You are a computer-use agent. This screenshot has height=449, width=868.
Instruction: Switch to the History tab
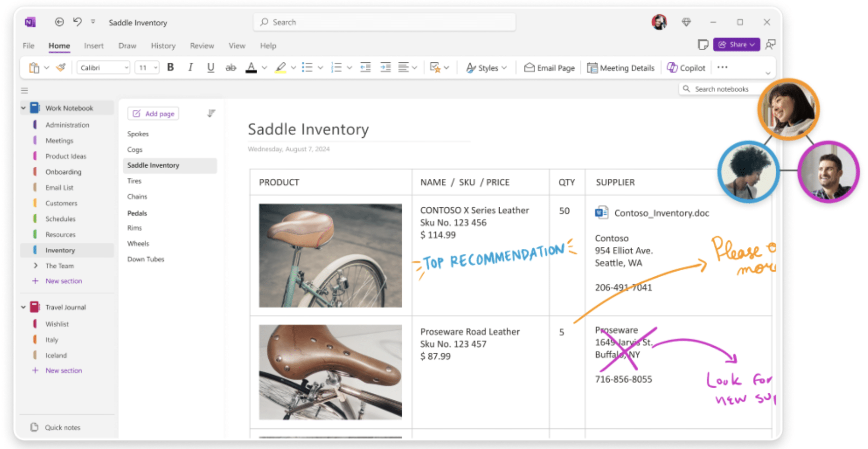(163, 46)
